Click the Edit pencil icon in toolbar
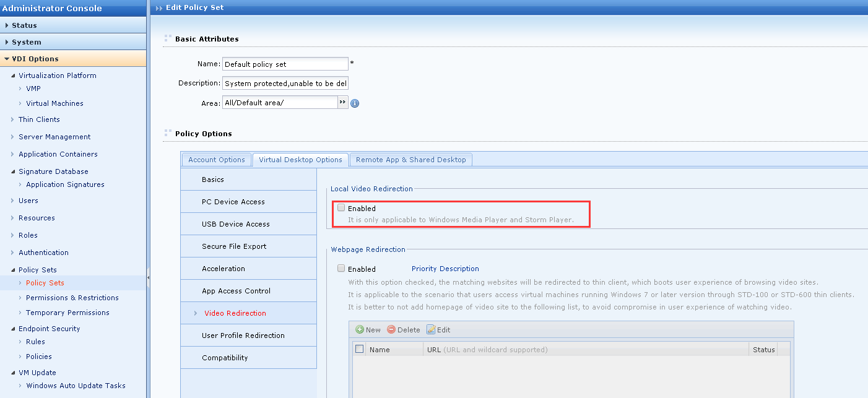The height and width of the screenshot is (398, 868). pos(431,330)
